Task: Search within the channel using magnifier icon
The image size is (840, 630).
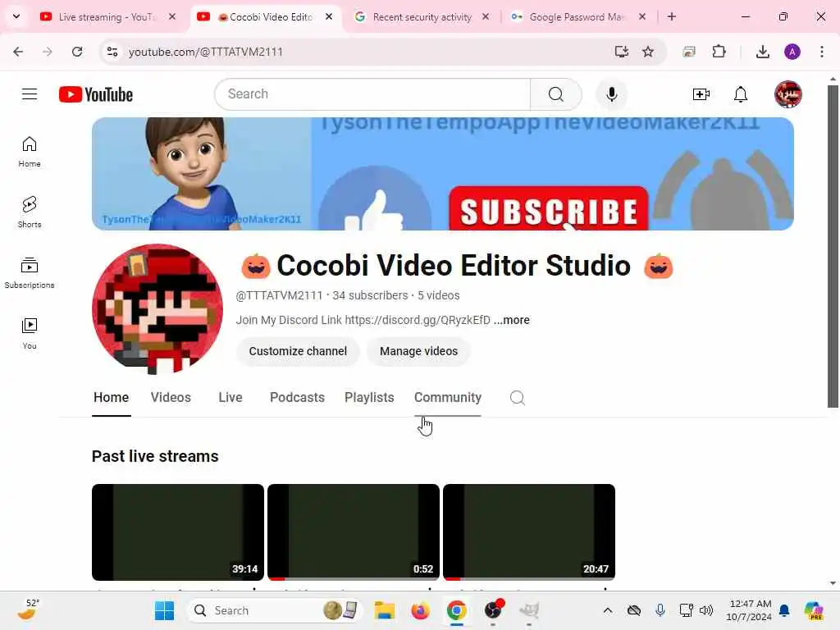Action: tap(517, 398)
